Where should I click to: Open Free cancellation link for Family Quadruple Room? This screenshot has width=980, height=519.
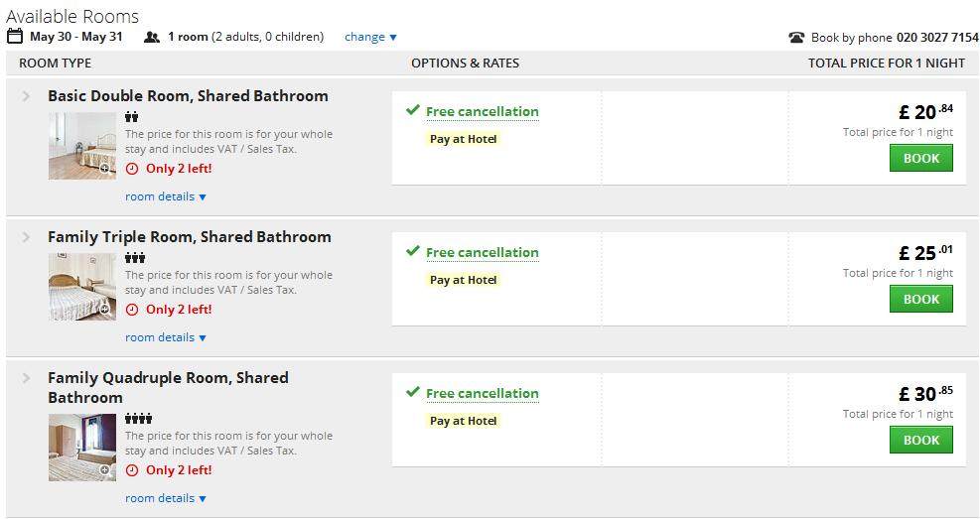click(x=482, y=393)
